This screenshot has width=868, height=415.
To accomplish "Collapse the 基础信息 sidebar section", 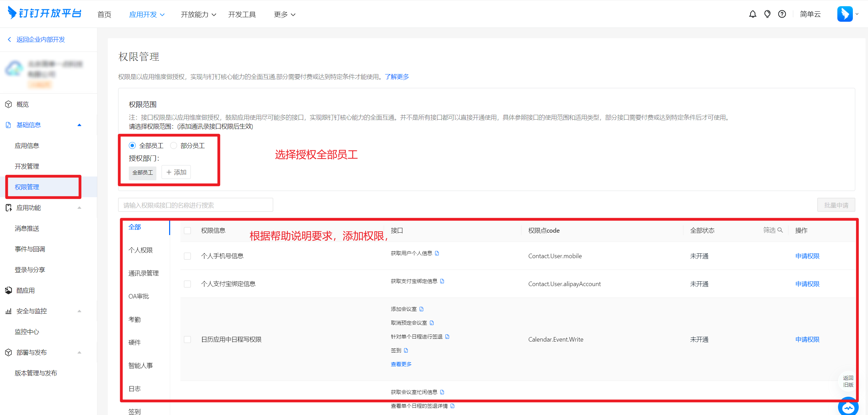I will point(80,125).
